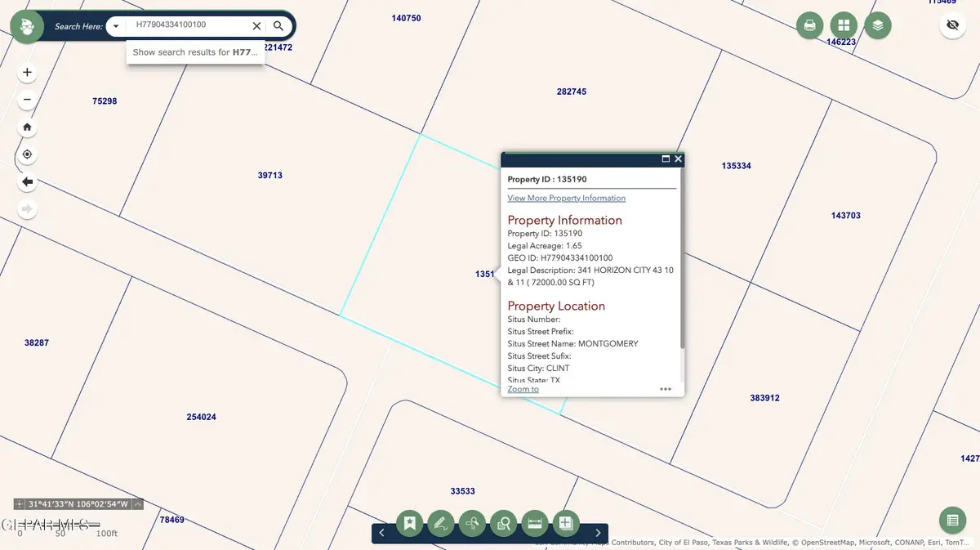Screen dimensions: 980x550
Task: Zoom out the map with minus button
Action: tap(27, 100)
